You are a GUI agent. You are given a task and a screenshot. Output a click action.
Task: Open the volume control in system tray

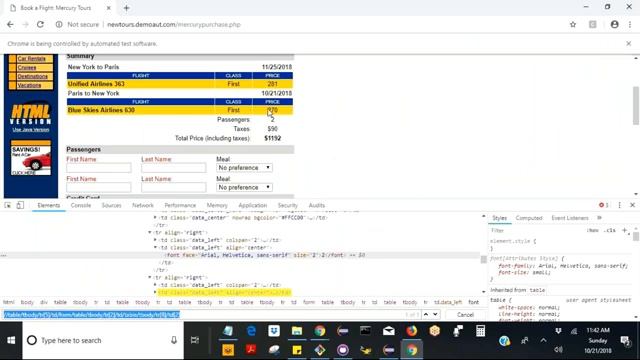click(x=558, y=350)
